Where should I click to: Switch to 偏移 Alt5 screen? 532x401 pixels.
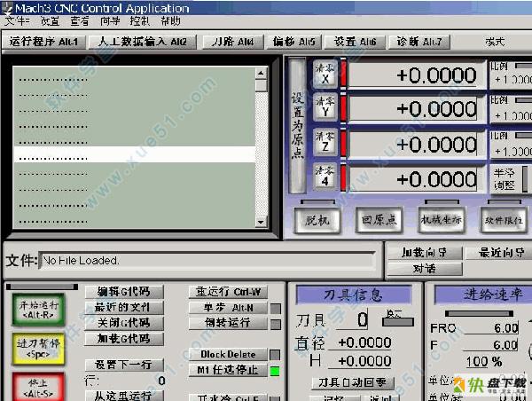[293, 42]
